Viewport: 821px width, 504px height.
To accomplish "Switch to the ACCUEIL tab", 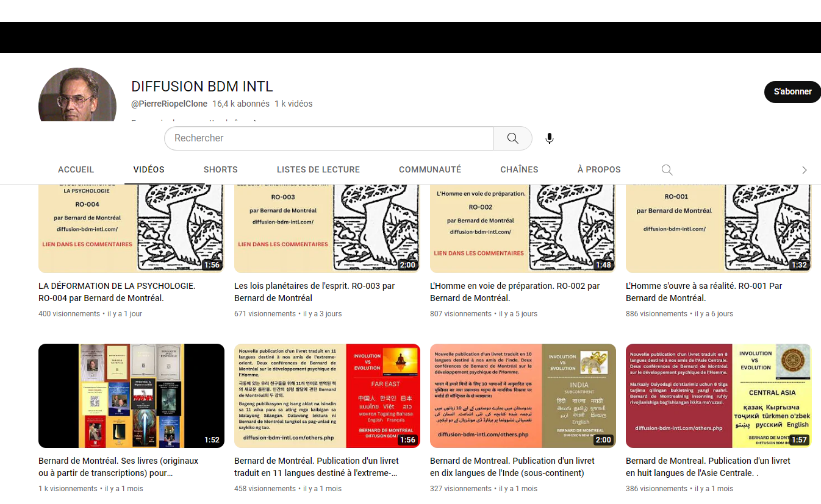I will [76, 170].
